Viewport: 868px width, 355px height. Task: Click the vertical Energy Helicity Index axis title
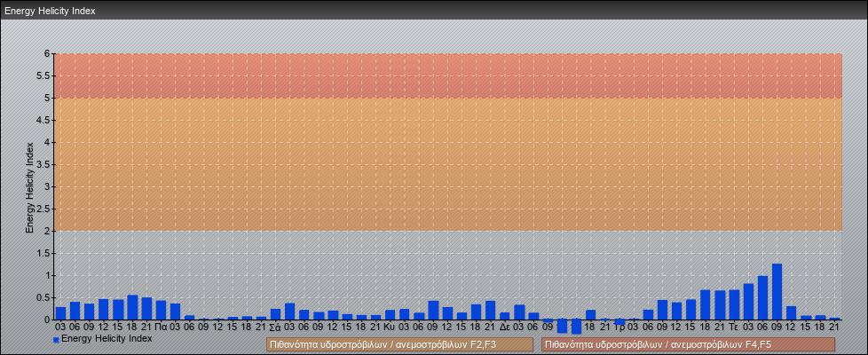pos(29,186)
